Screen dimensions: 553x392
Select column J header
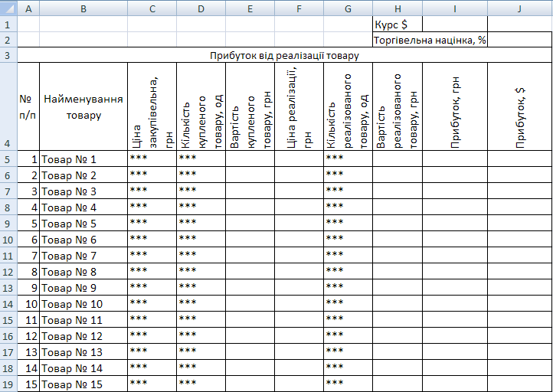[x=520, y=8]
